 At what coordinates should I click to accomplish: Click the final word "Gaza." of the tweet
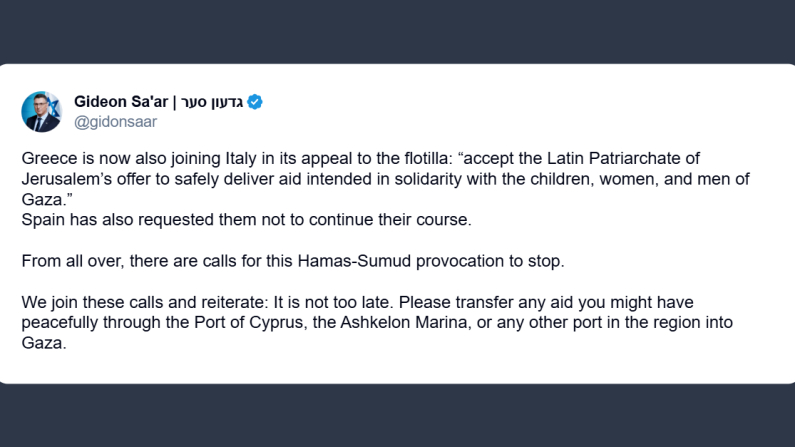click(44, 342)
